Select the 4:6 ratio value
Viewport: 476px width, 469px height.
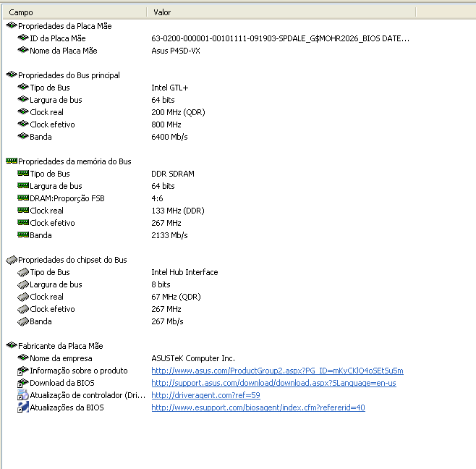pyautogui.click(x=157, y=198)
